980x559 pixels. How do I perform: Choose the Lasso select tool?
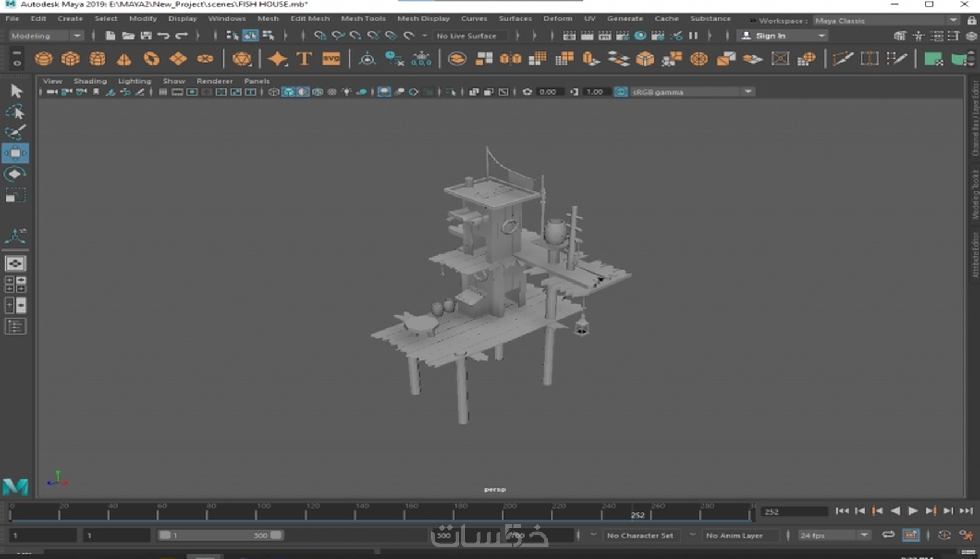(16, 111)
